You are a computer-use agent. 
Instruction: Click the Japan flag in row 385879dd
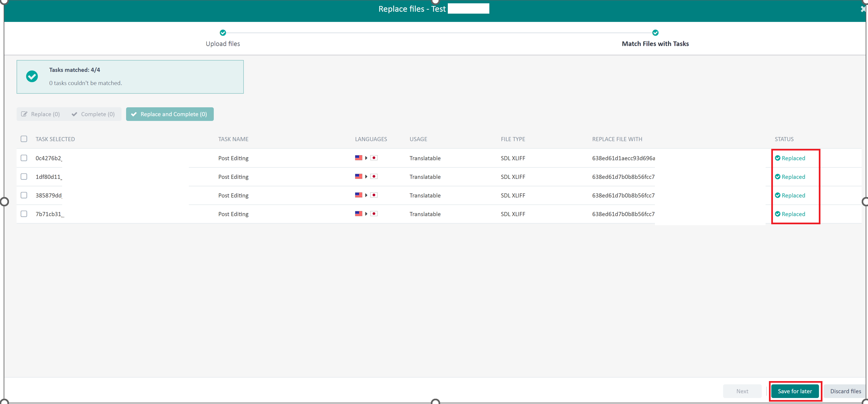pos(374,195)
